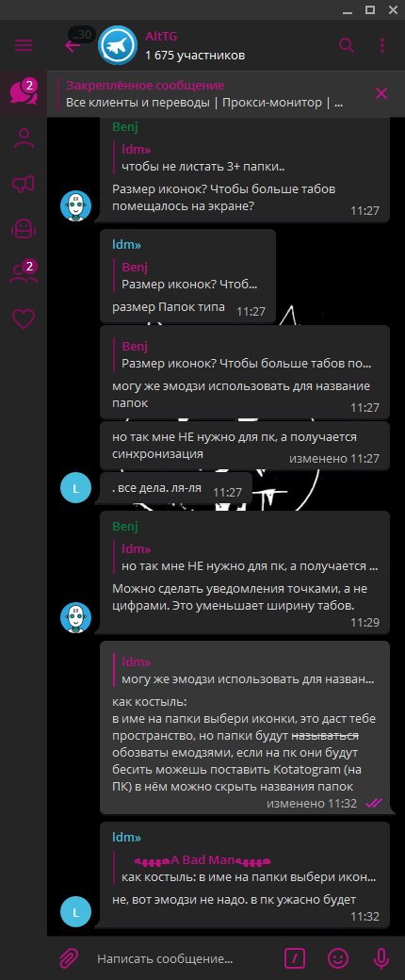Image resolution: width=405 pixels, height=980 pixels.
Task: Switch to the bots folder icon
Action: click(x=24, y=228)
